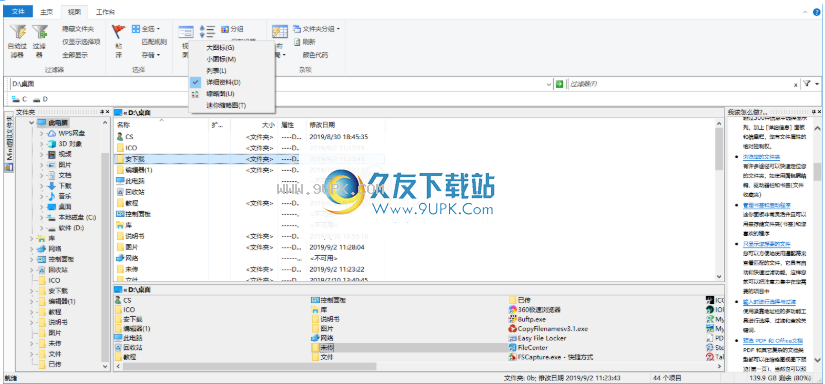
Task: Collapse the 此电脑 tree node
Action: (x=32, y=123)
